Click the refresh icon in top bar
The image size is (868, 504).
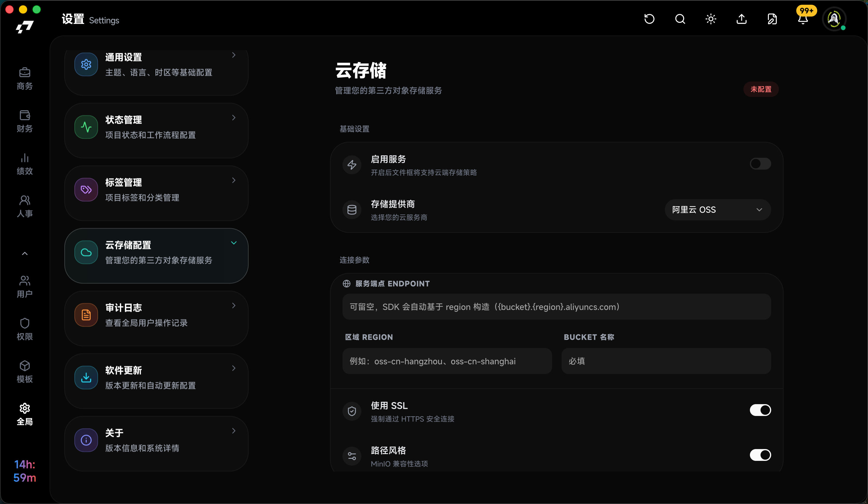coord(649,19)
